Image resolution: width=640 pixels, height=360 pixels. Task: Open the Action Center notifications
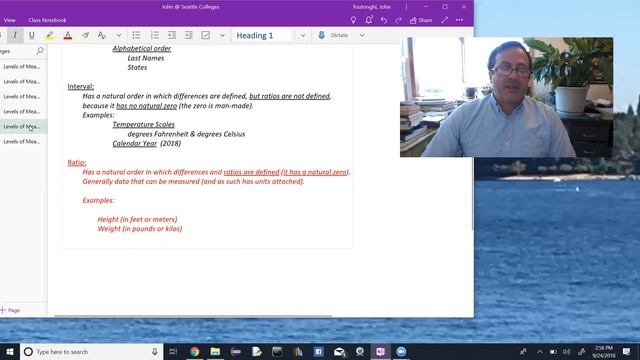[627, 351]
